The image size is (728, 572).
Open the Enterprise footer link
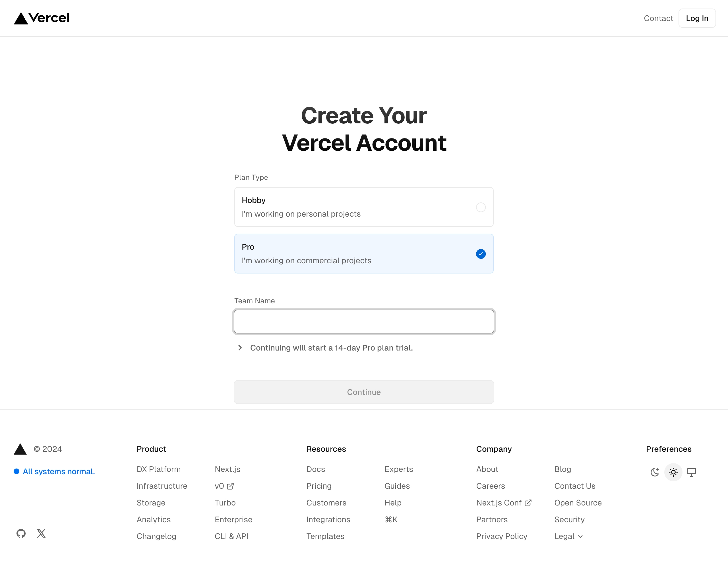tap(233, 519)
